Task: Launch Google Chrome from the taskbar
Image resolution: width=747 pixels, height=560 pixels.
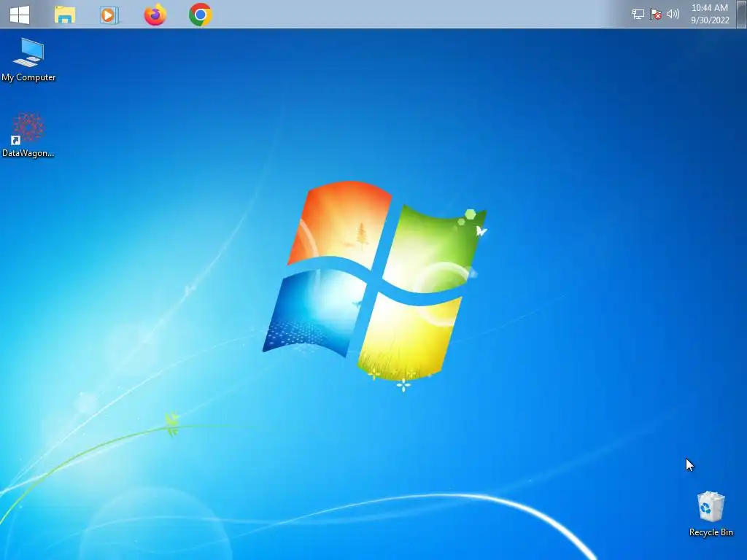Action: (x=200, y=15)
